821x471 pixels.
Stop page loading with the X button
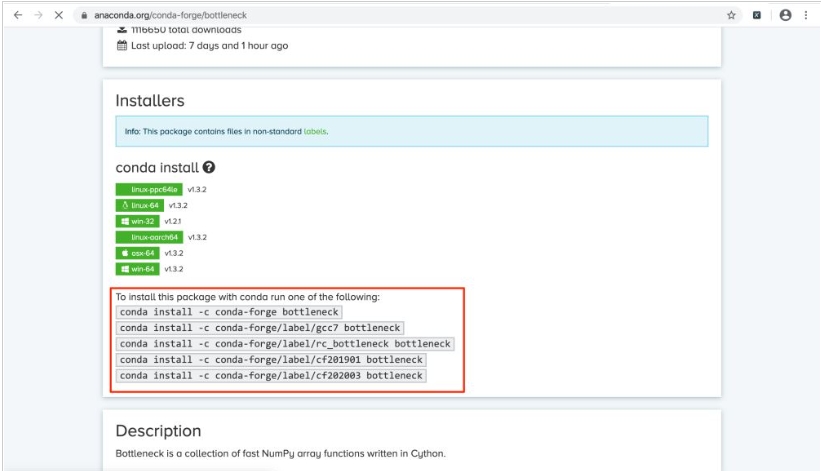pyautogui.click(x=62, y=16)
